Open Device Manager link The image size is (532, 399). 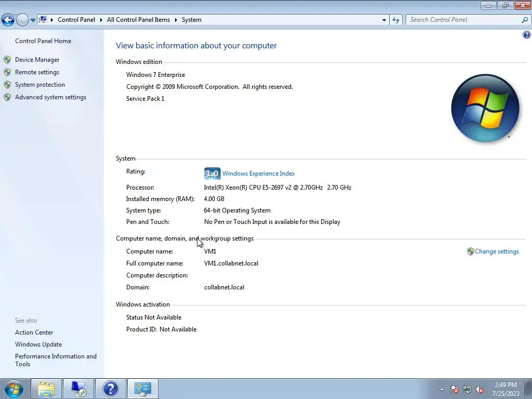[37, 60]
